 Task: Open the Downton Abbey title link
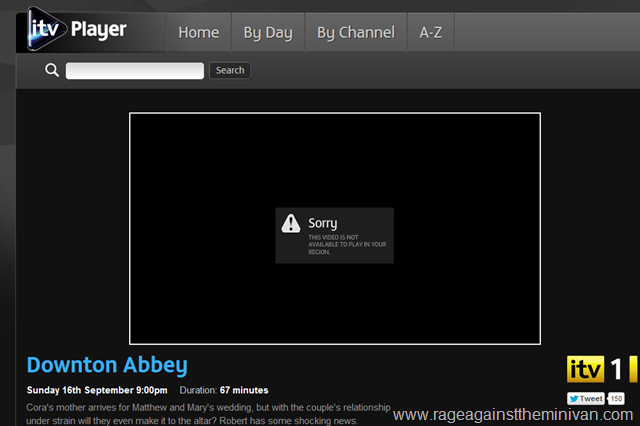(107, 365)
